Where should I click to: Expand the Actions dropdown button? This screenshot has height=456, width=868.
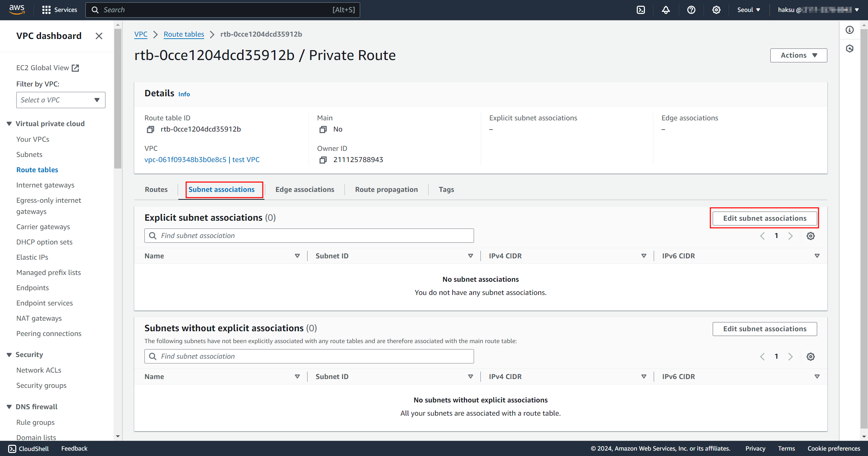point(798,55)
